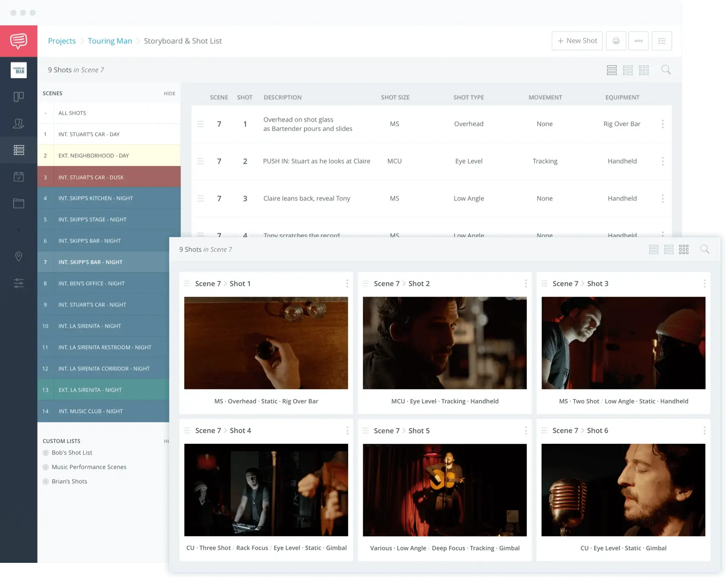Expand the kebab menu on Scene 7 Shot 1 card

pyautogui.click(x=347, y=284)
